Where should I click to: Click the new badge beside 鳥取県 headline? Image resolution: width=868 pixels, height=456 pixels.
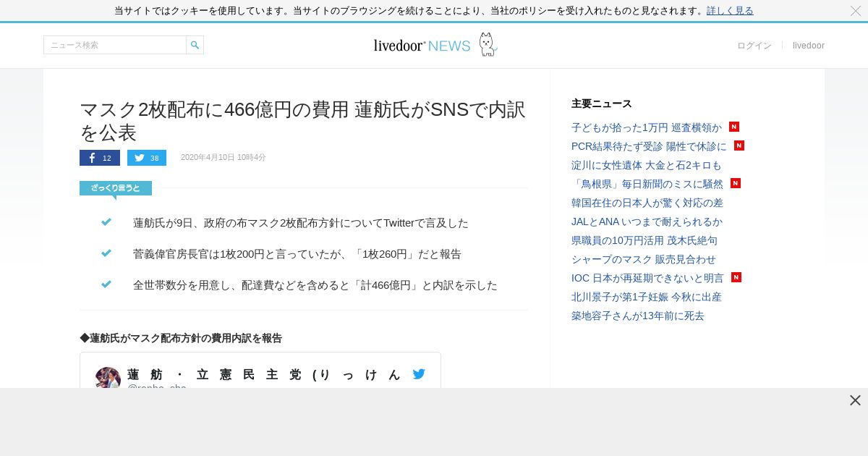736,183
